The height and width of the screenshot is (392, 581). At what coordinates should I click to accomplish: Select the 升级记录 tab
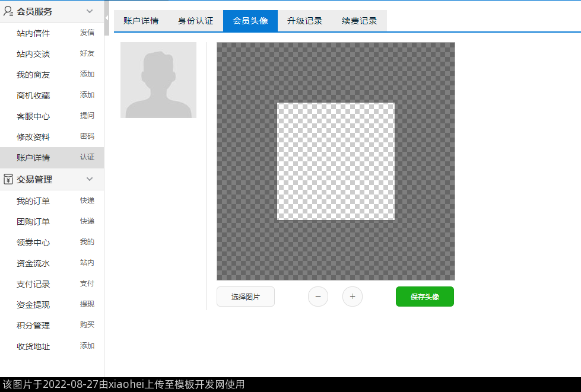(x=305, y=21)
